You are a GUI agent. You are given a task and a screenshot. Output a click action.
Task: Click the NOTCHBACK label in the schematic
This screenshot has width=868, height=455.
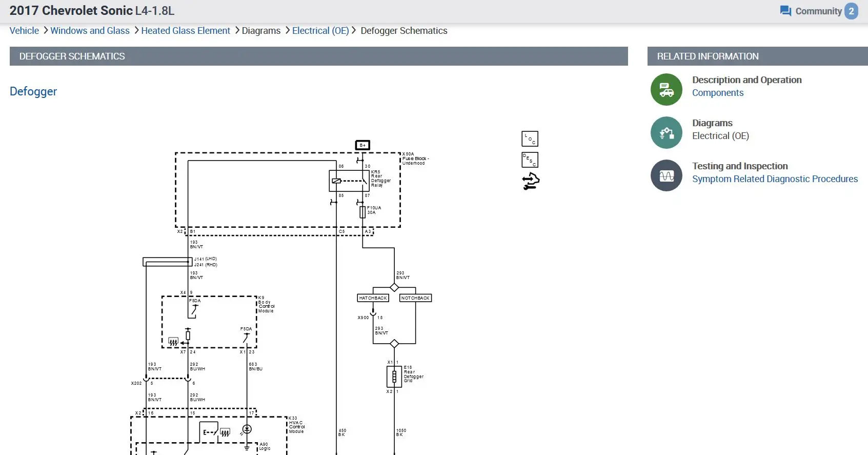point(415,298)
